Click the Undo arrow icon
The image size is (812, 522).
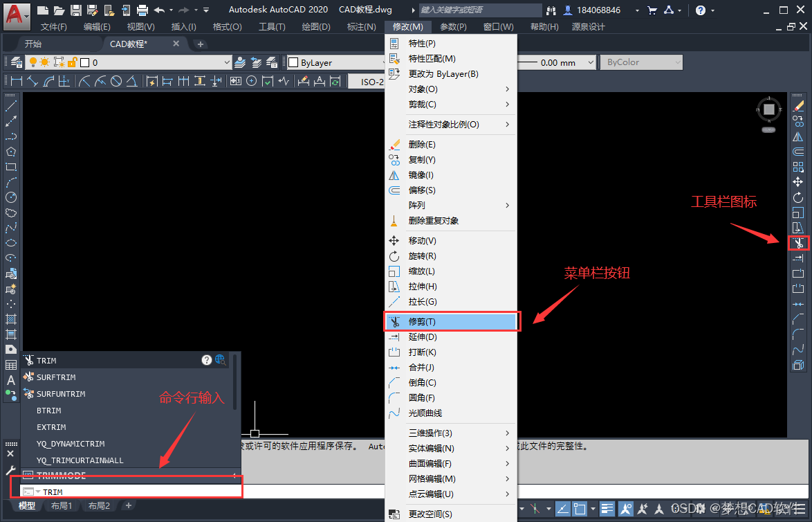click(x=160, y=10)
